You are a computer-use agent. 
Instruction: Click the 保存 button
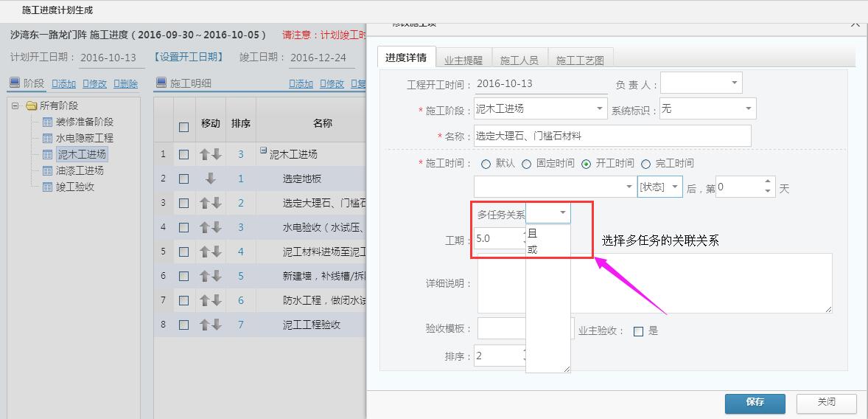tap(755, 403)
